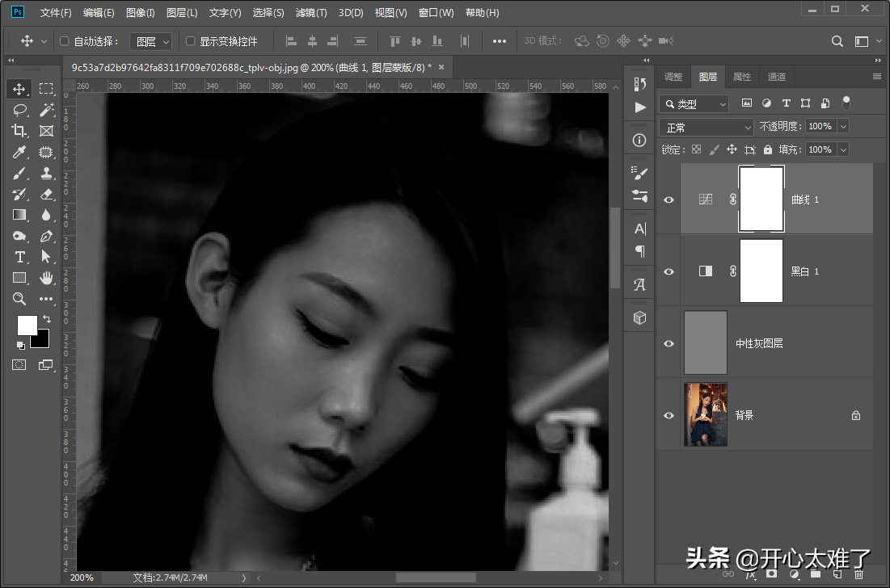Check the Show Transform Controls box
The width and height of the screenshot is (890, 588).
[191, 41]
